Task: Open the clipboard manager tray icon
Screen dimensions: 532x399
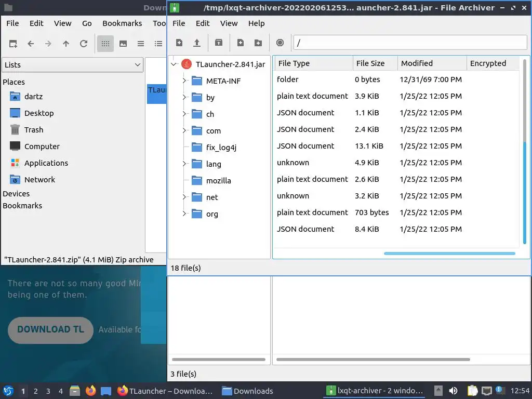Action: point(472,391)
